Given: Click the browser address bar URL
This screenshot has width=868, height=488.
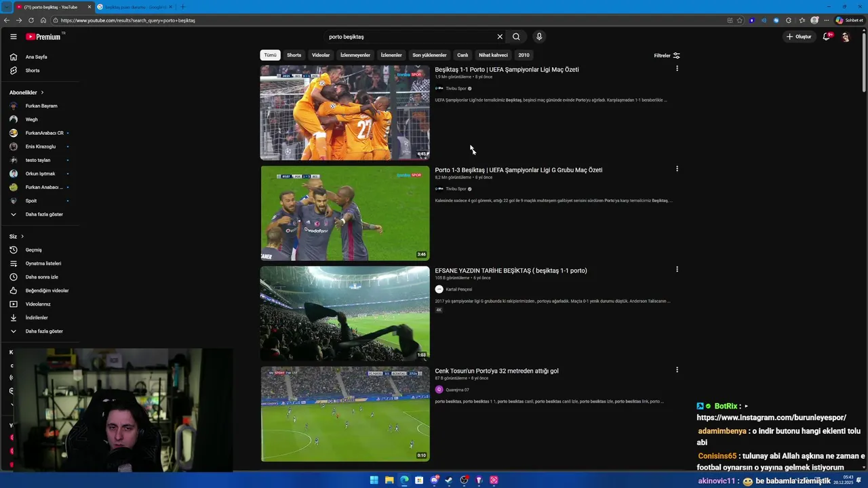Looking at the screenshot, I should [x=127, y=20].
